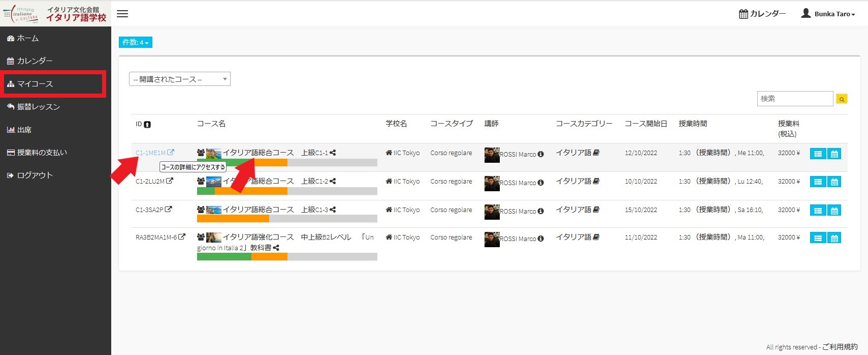Click external link icon next to RA3B2MA1M-6

point(182,237)
